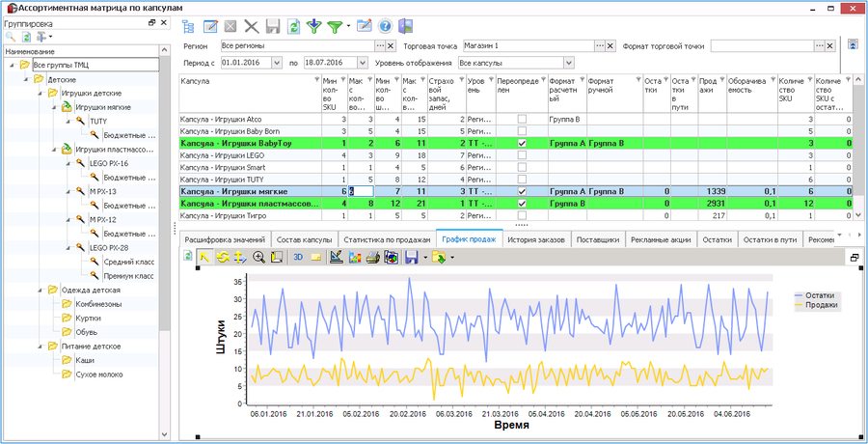Click the delete X icon in main toolbar
The image size is (868, 444).
pos(252,26)
